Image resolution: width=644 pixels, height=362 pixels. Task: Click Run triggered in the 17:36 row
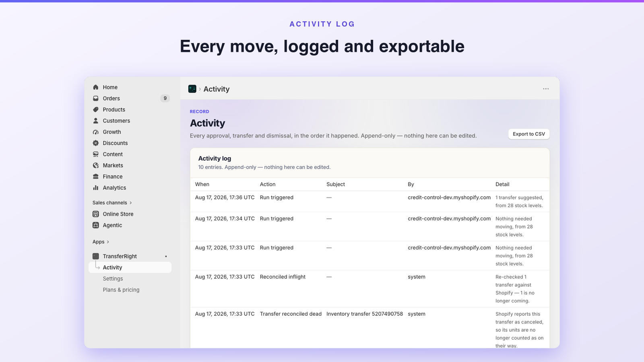point(277,197)
